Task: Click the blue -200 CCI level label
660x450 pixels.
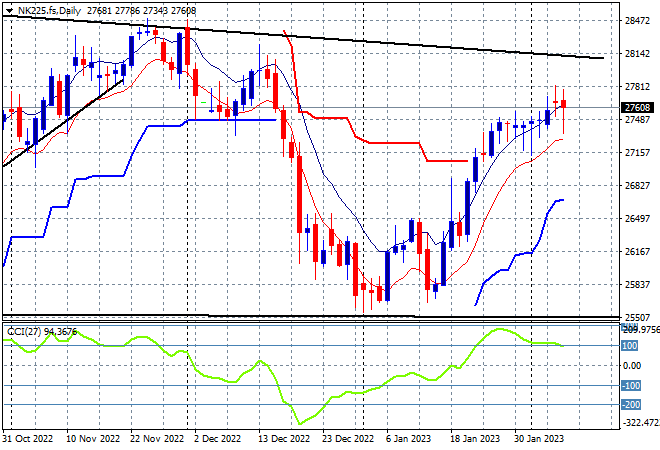Action: click(631, 405)
